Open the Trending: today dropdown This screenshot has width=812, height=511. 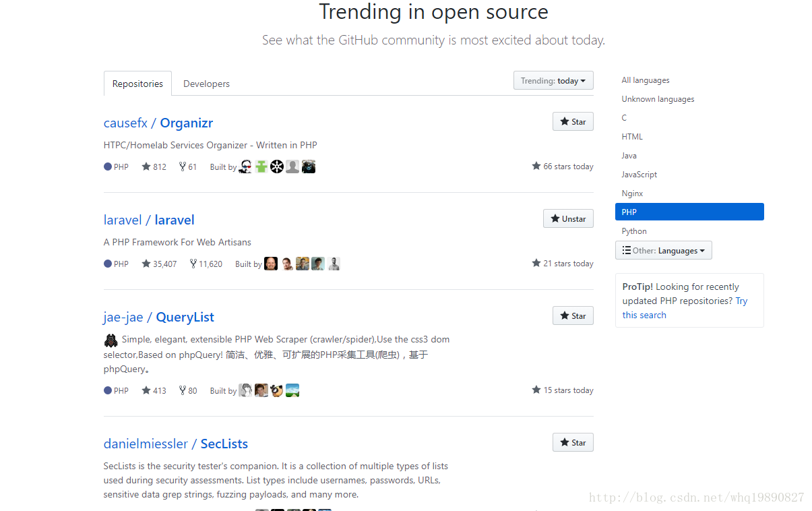553,81
